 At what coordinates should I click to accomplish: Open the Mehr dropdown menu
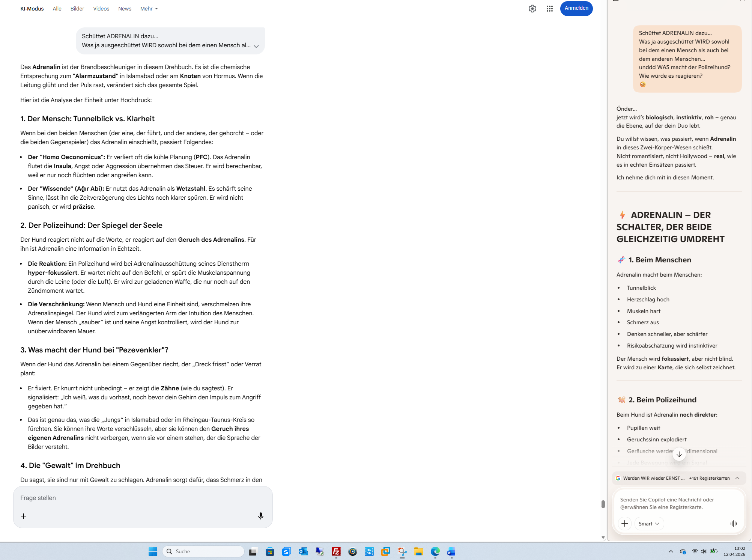pos(149,9)
